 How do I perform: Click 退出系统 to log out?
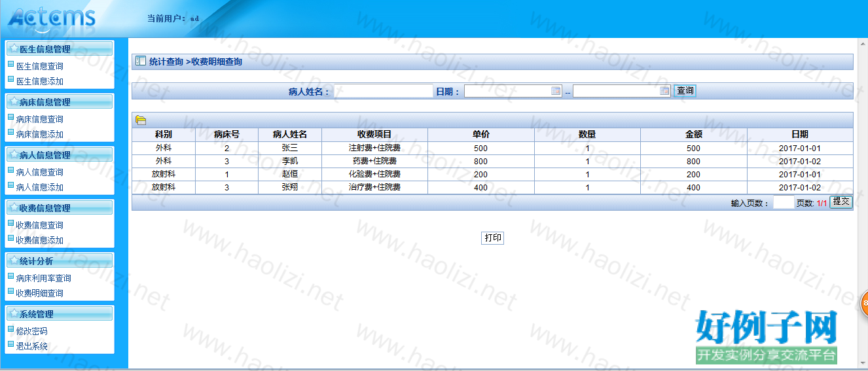[x=31, y=346]
